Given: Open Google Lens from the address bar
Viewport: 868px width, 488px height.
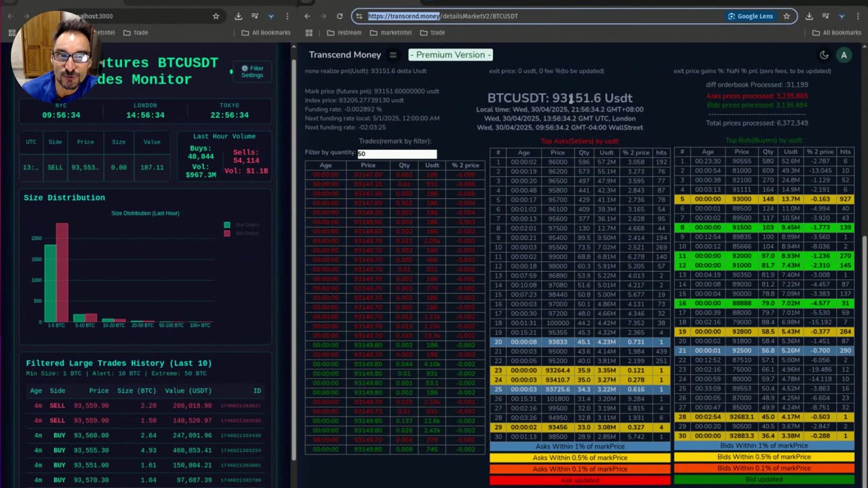Looking at the screenshot, I should tap(751, 16).
